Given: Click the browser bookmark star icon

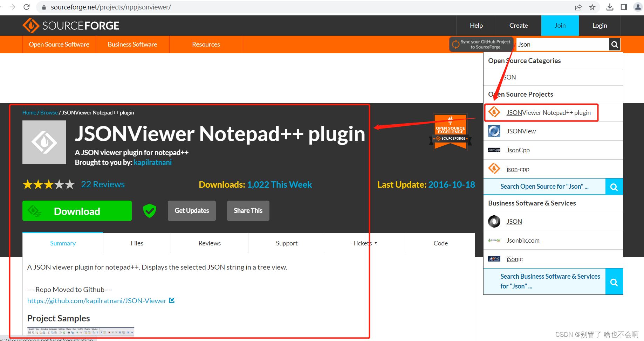Looking at the screenshot, I should coord(592,7).
